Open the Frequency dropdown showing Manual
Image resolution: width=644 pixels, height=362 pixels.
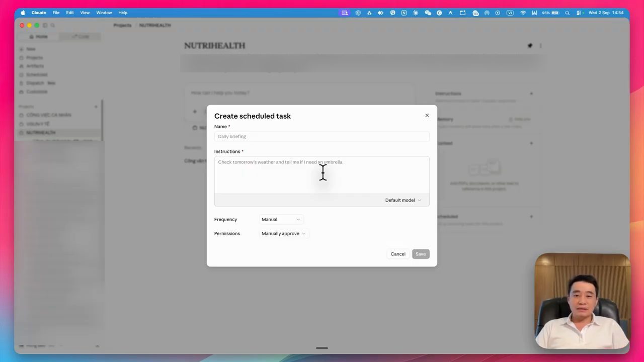281,219
